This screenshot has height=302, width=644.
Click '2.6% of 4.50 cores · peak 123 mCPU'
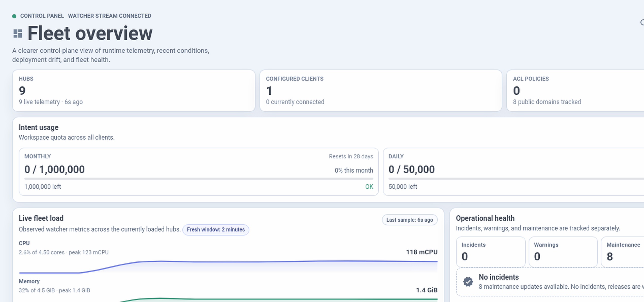(63, 252)
